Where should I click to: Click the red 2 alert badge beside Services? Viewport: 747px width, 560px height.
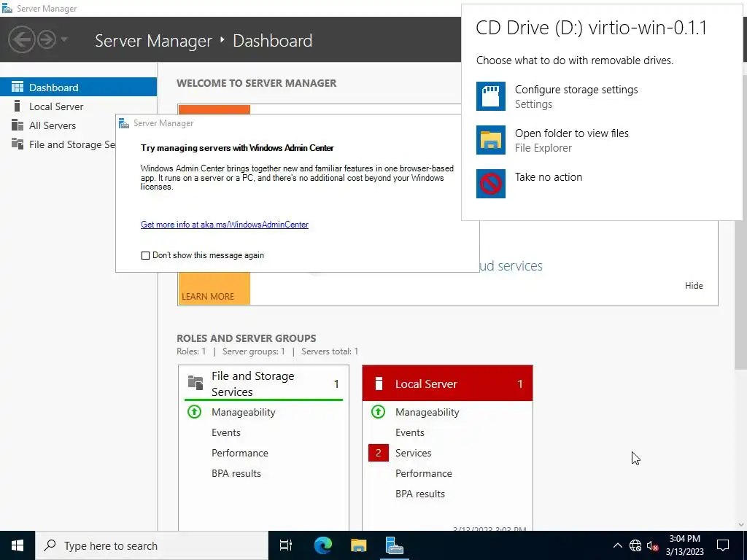point(379,453)
